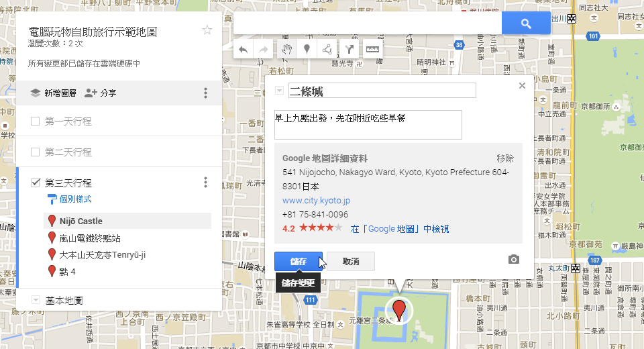Screen dimensions: 644x349
Task: Click the red pin beside Nijō Castle
Action: click(52, 221)
